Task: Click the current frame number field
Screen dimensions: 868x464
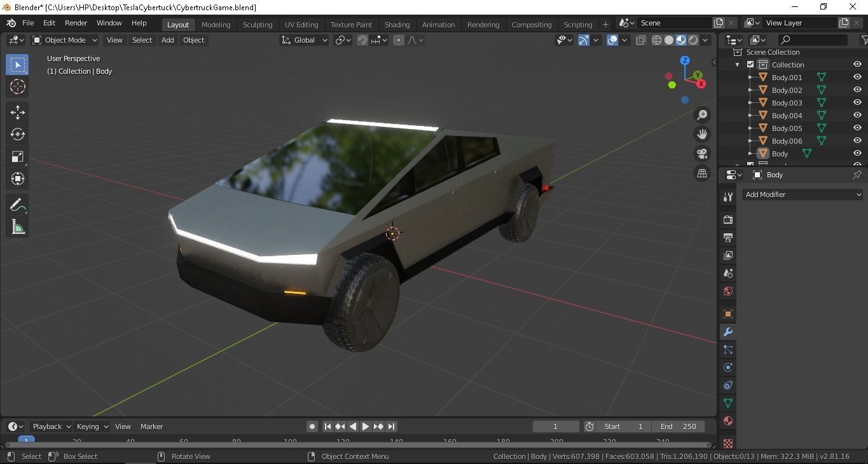Action: tap(555, 426)
